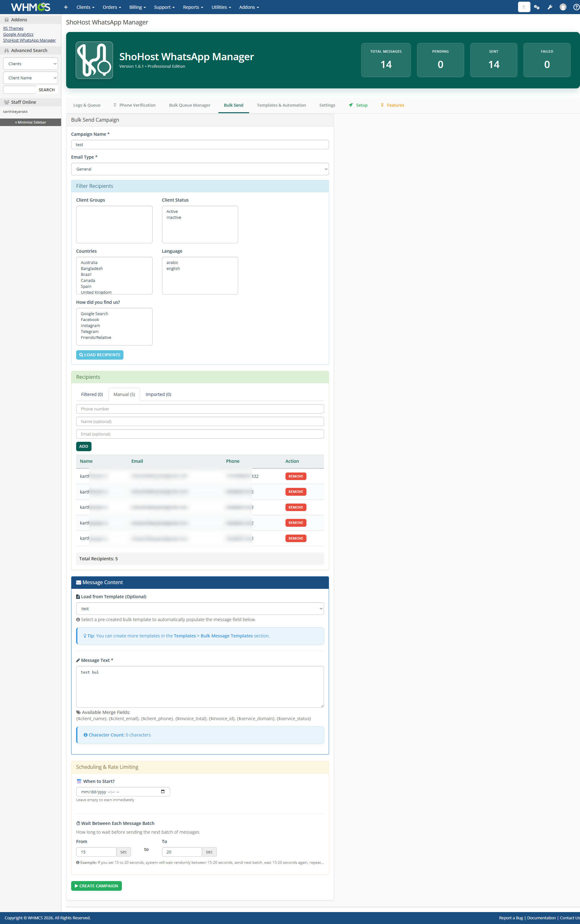Screen dimensions: 580x924
Task: Switch to Filtered (0) recipients tab
Action: 92,394
